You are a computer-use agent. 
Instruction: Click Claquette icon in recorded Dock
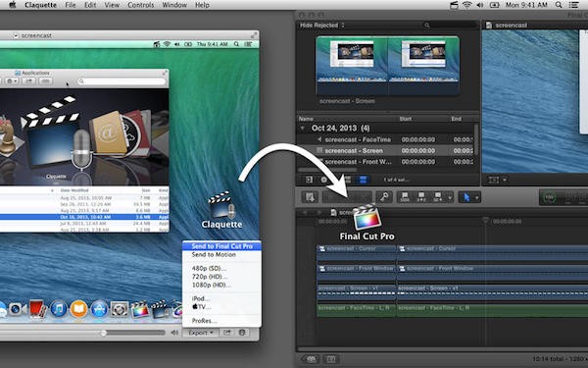pos(160,309)
